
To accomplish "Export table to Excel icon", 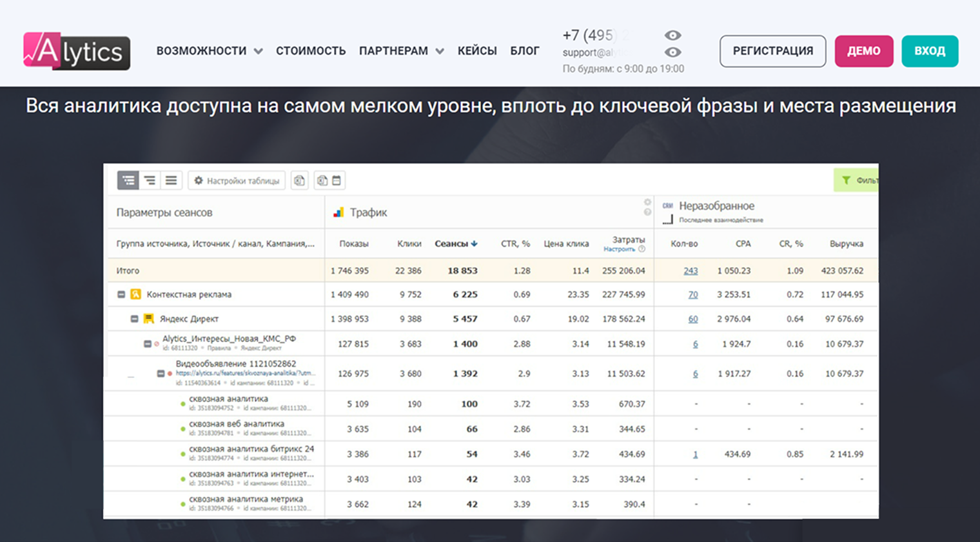I will (299, 181).
